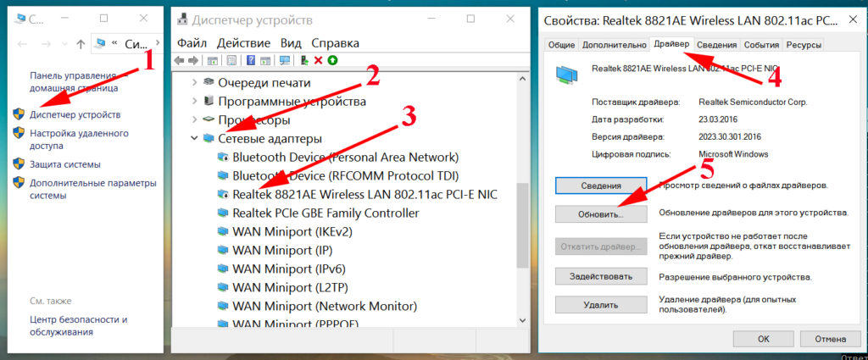868x360 pixels.
Task: Click scrollbar down arrow in Device Manager
Action: coord(522,320)
